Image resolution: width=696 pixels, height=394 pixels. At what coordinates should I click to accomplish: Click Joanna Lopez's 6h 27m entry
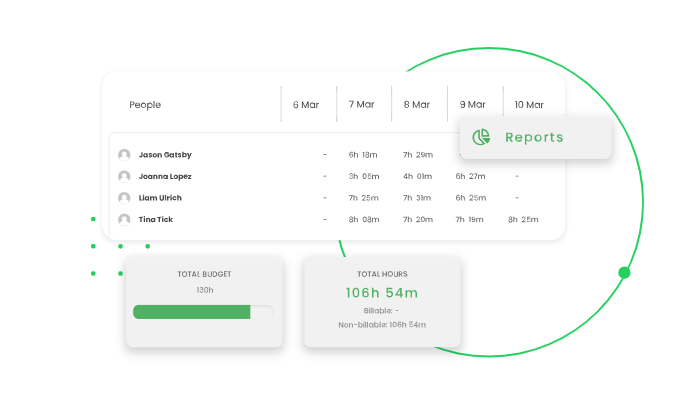pos(471,177)
